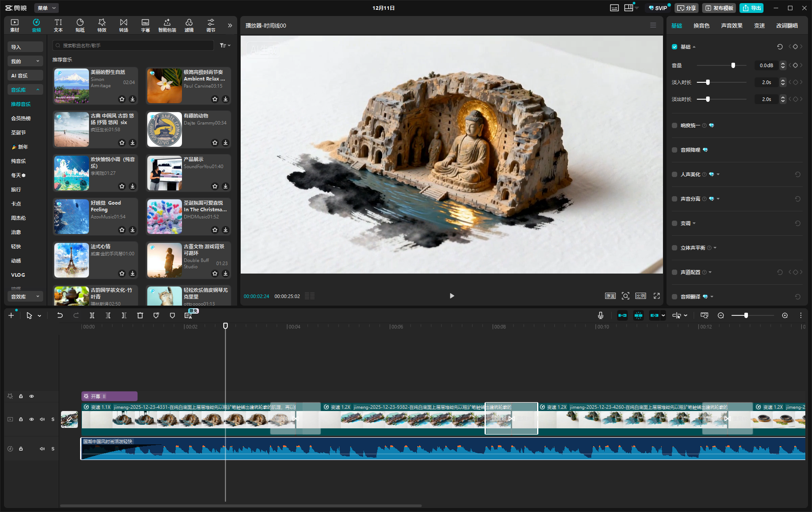The width and height of the screenshot is (812, 512).
Task: Enable the 音频降噪 checkbox
Action: coord(675,150)
